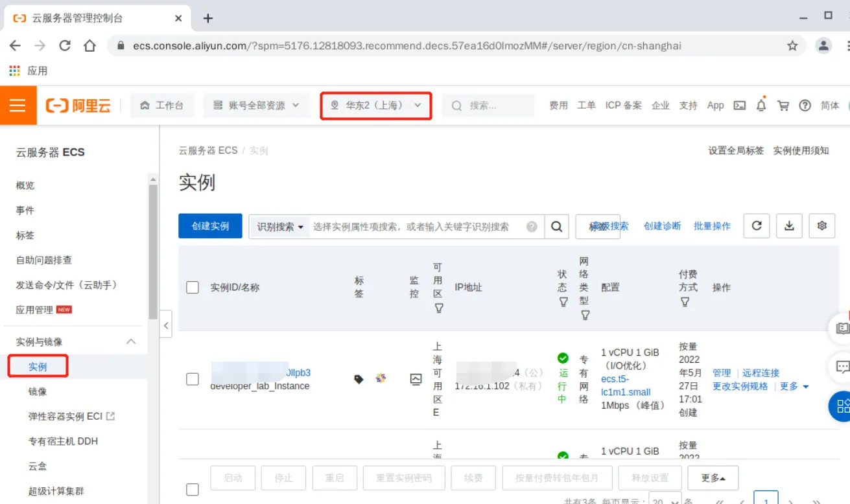The width and height of the screenshot is (850, 504).
Task: Click the 云服务器 ECS breadcrumb link
Action: tap(208, 150)
